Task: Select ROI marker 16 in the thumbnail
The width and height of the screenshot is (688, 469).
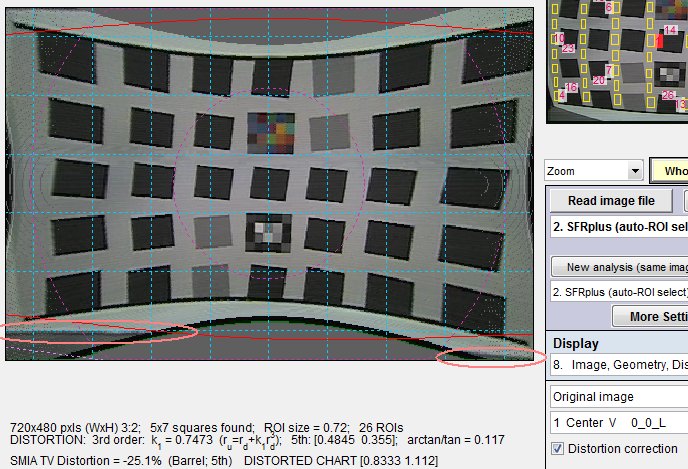Action: (x=571, y=87)
